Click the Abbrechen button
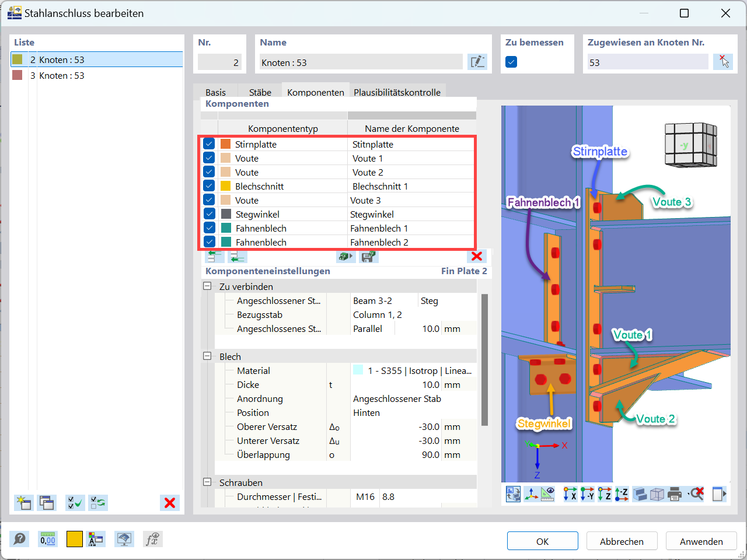The width and height of the screenshot is (747, 560). pyautogui.click(x=622, y=541)
